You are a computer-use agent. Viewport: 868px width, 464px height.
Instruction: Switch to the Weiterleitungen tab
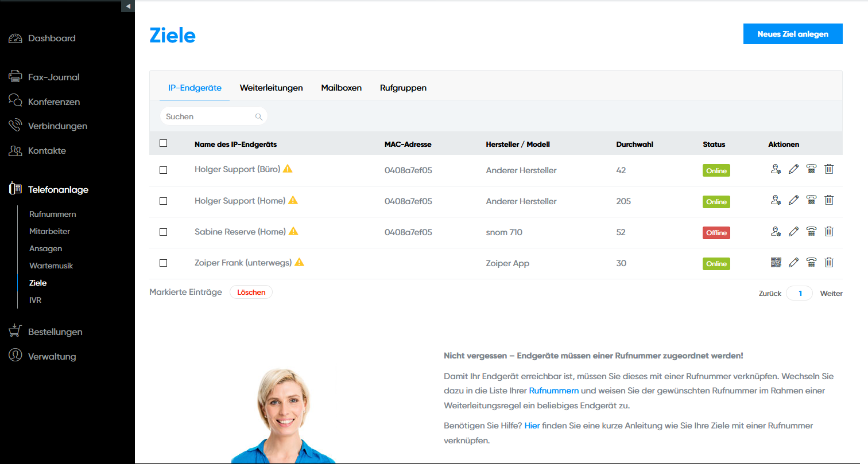tap(271, 88)
